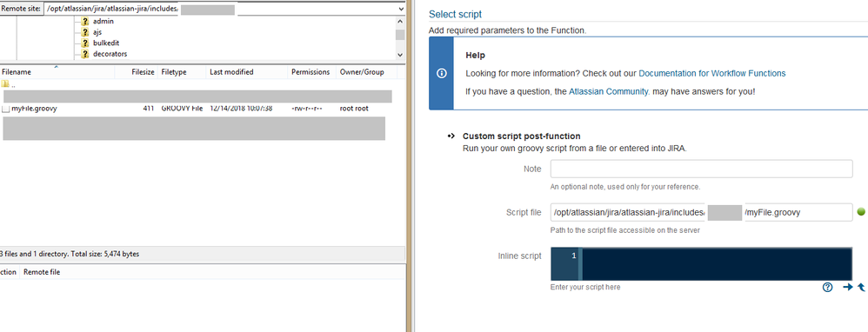Click the right arrow icon below editor
This screenshot has width=868, height=332.
coord(847,287)
